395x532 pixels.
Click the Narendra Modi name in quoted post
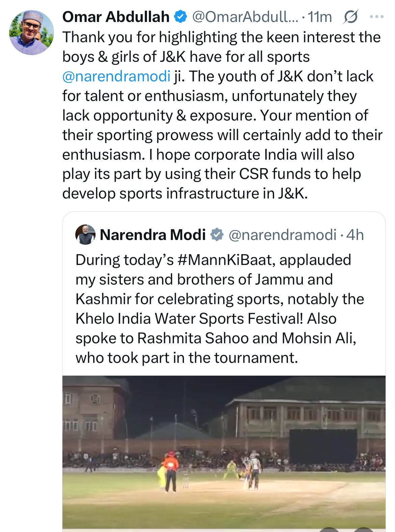point(153,235)
